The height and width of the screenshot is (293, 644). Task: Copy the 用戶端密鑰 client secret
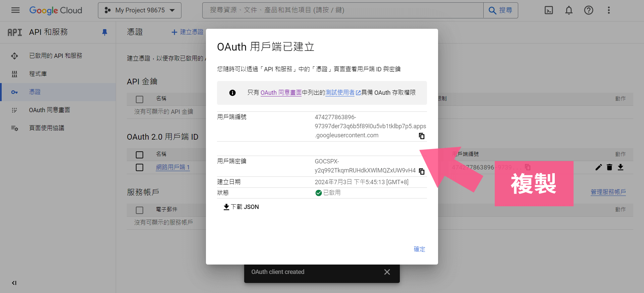422,171
